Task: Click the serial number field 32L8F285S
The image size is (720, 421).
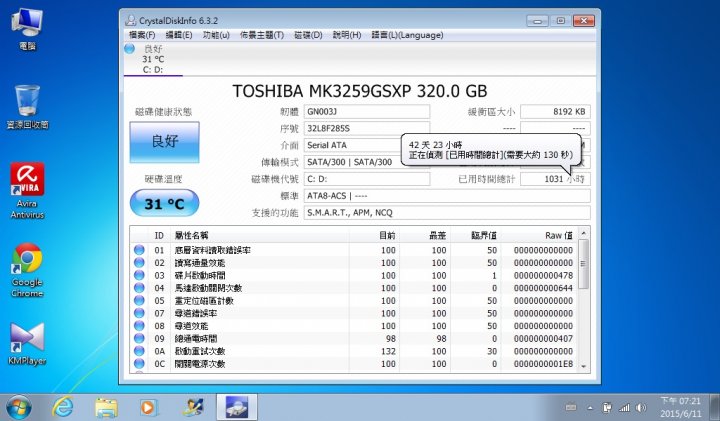Action: 366,129
